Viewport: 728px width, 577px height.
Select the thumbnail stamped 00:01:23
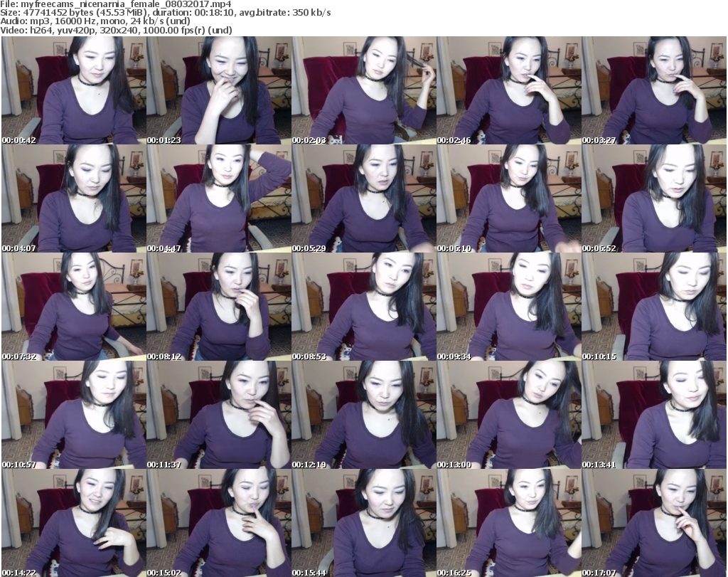[x=219, y=90]
